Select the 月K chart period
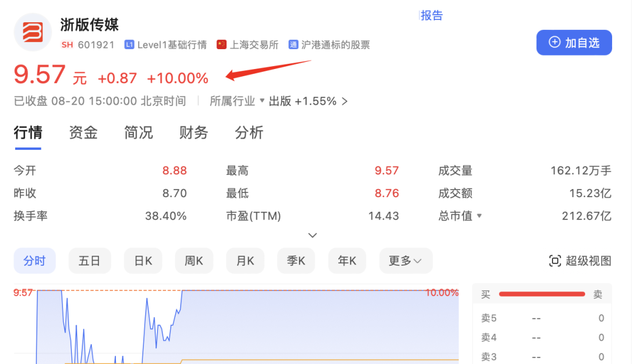Viewport: 632px width, 364px height. pos(245,261)
